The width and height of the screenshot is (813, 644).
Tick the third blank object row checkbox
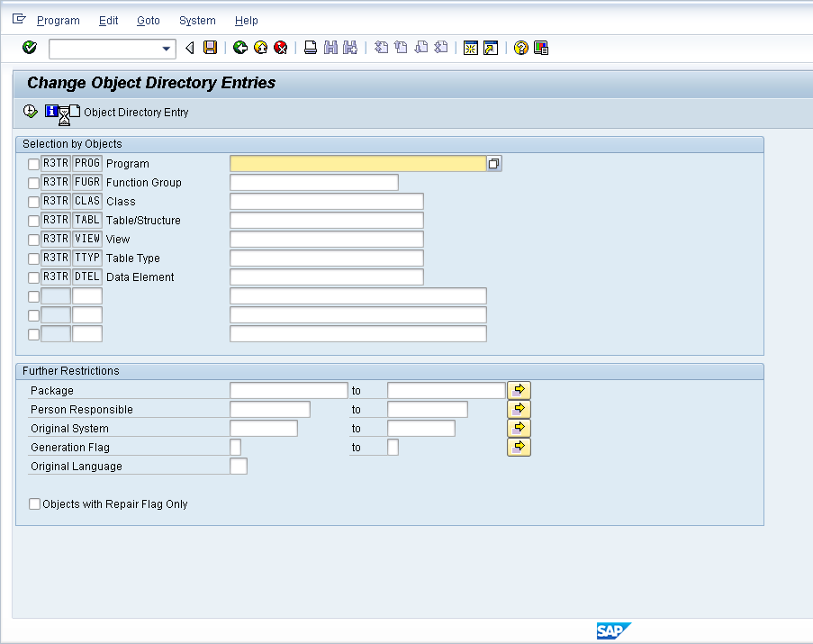tap(33, 334)
